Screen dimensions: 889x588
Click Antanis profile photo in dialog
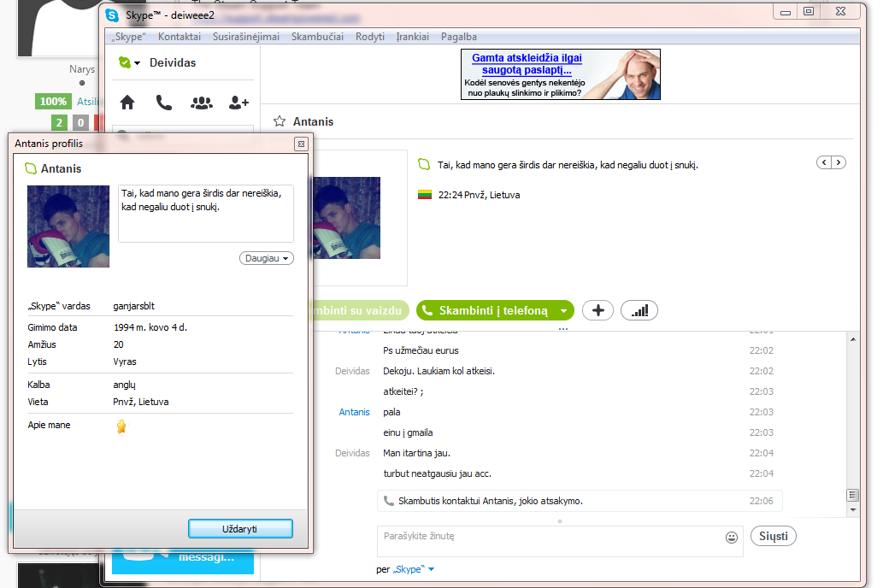68,226
